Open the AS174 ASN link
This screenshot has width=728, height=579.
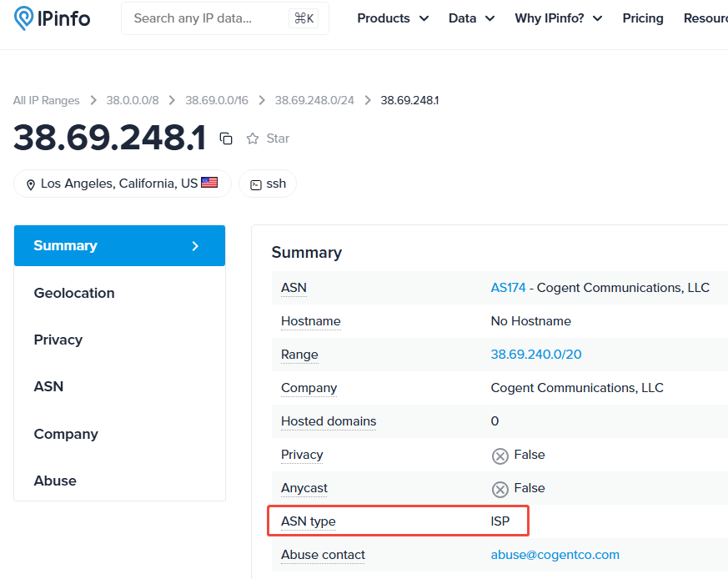[508, 288]
